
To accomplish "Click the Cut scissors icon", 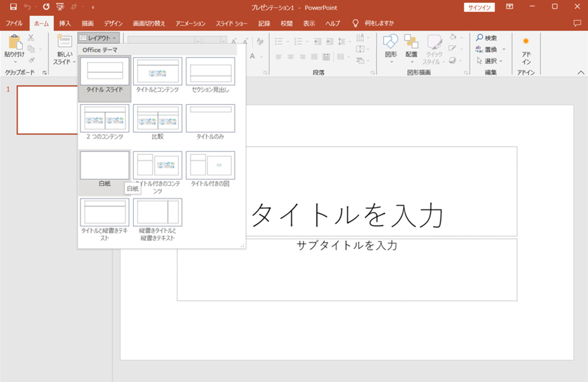I will pos(31,38).
